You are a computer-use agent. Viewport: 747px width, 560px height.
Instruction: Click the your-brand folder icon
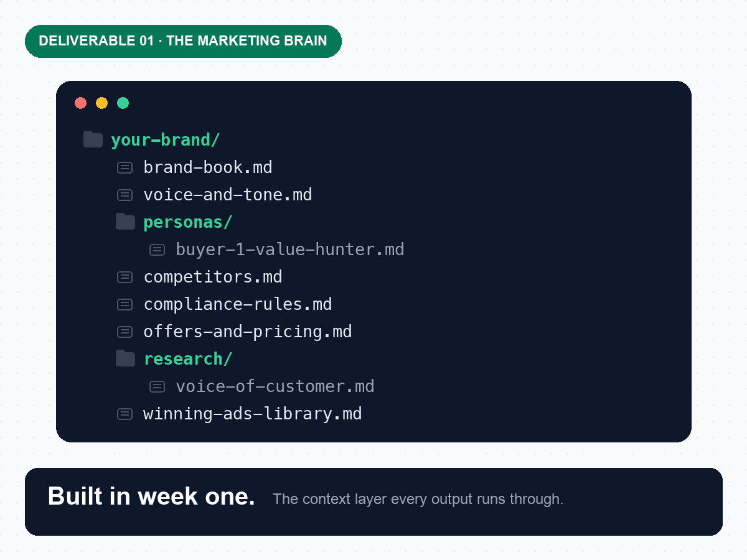93,139
